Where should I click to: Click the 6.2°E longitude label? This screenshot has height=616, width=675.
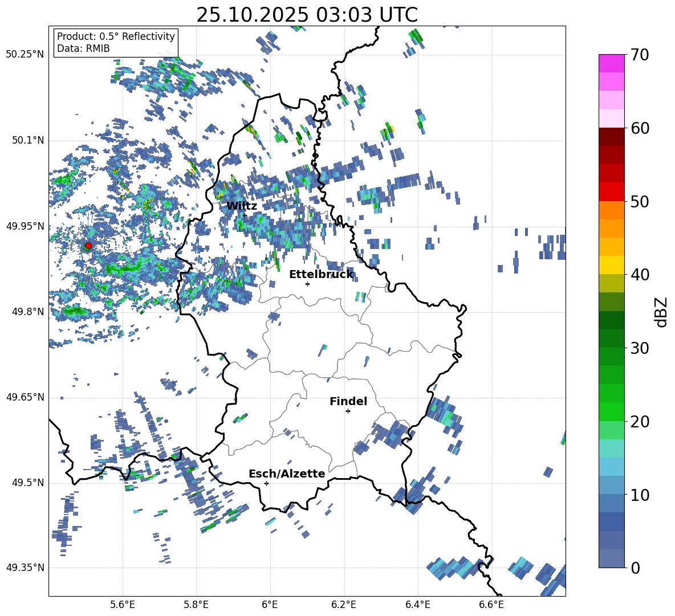click(344, 605)
